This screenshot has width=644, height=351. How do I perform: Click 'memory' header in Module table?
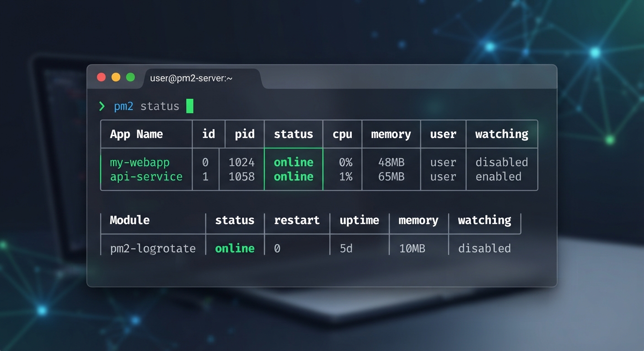pyautogui.click(x=419, y=221)
